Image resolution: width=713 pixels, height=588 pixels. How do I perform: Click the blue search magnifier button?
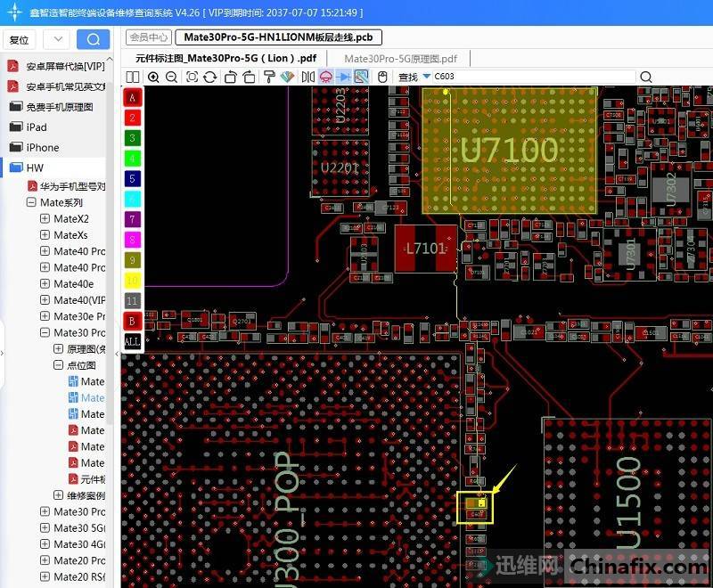pos(93,39)
